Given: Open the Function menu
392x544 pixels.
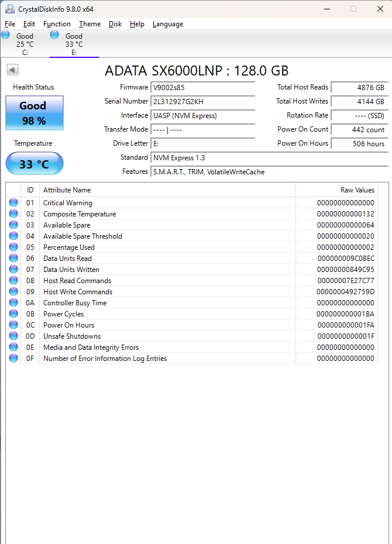Looking at the screenshot, I should (57, 24).
